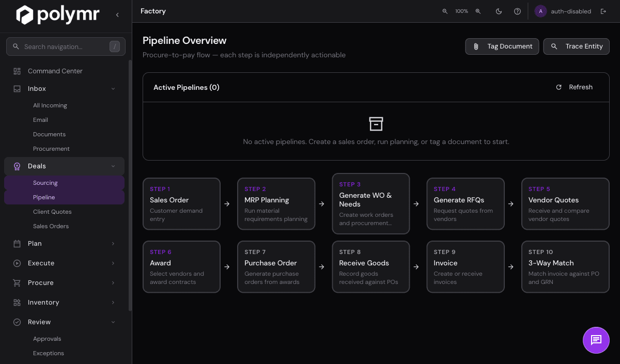Click the Review checkmark icon

coord(17,322)
